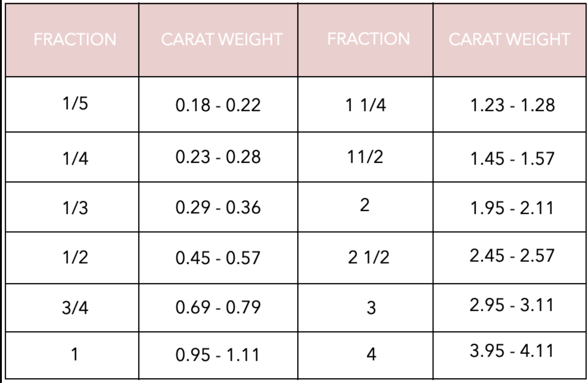Click the 0.45 - 0.57 weight cell
The height and width of the screenshot is (383, 588).
click(x=218, y=258)
